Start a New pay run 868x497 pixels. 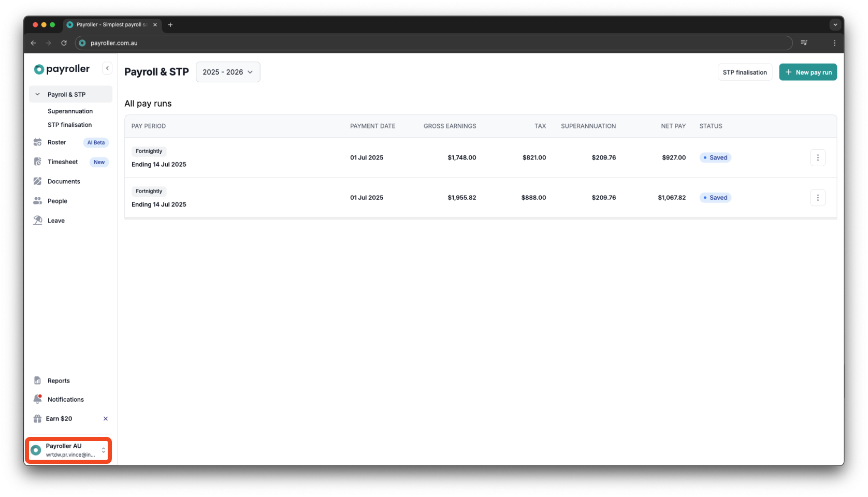(808, 72)
